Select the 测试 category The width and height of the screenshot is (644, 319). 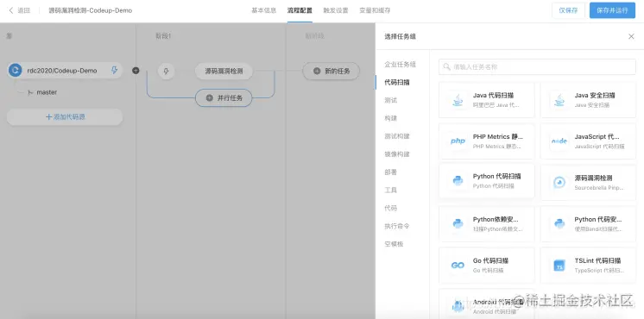tap(390, 101)
